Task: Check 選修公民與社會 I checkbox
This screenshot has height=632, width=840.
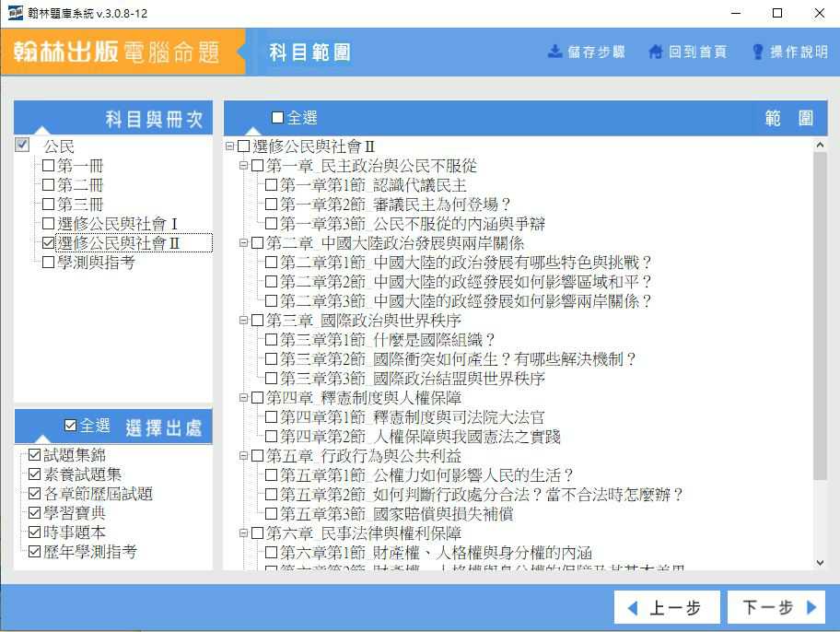Action: [48, 224]
